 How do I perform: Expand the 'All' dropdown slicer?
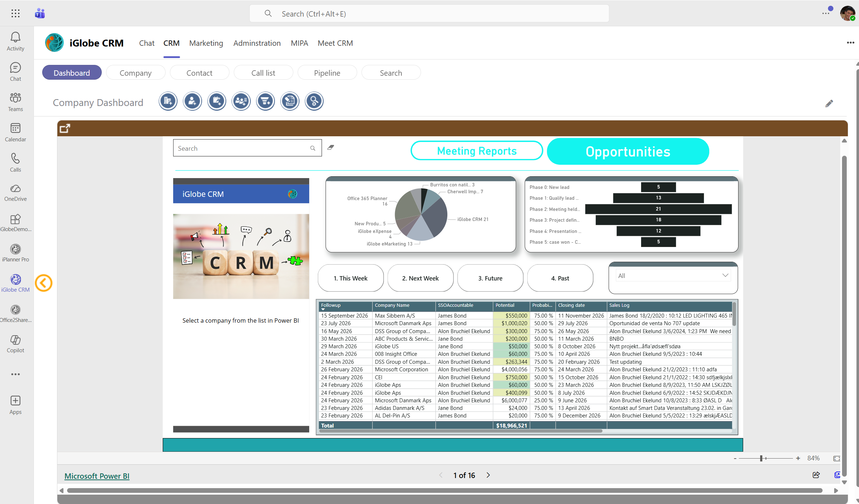[x=725, y=276]
